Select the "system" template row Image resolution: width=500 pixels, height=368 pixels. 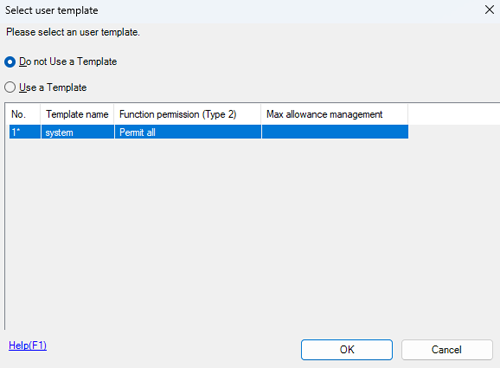[x=208, y=132]
